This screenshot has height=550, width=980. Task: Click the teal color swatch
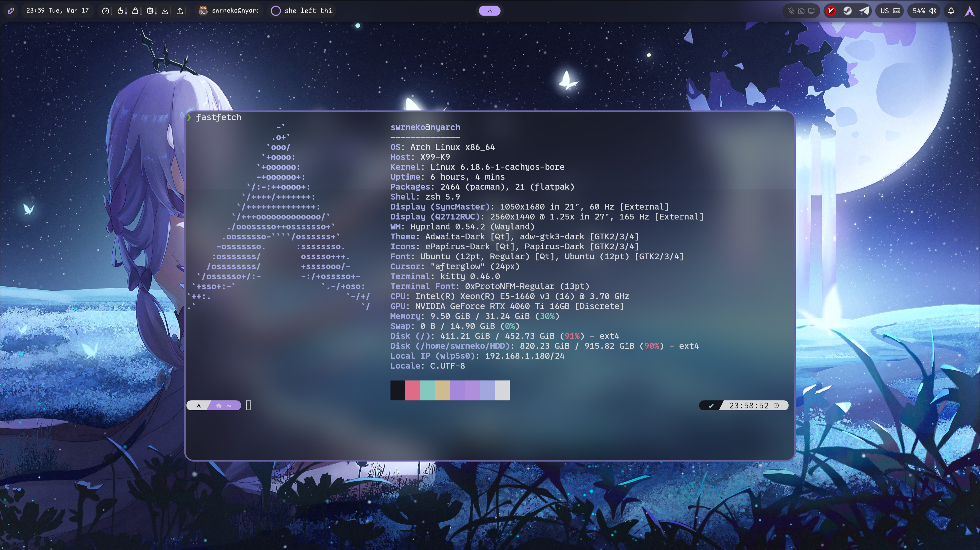click(428, 390)
